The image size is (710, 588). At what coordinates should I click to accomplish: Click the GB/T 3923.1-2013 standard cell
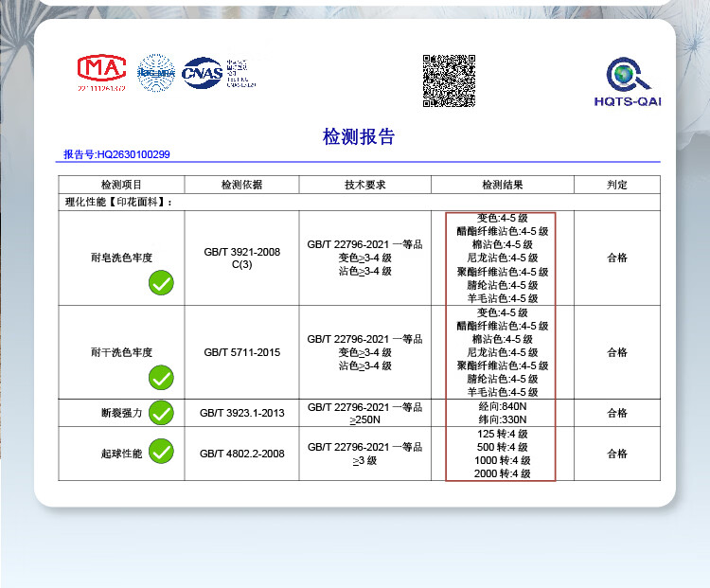(x=240, y=413)
